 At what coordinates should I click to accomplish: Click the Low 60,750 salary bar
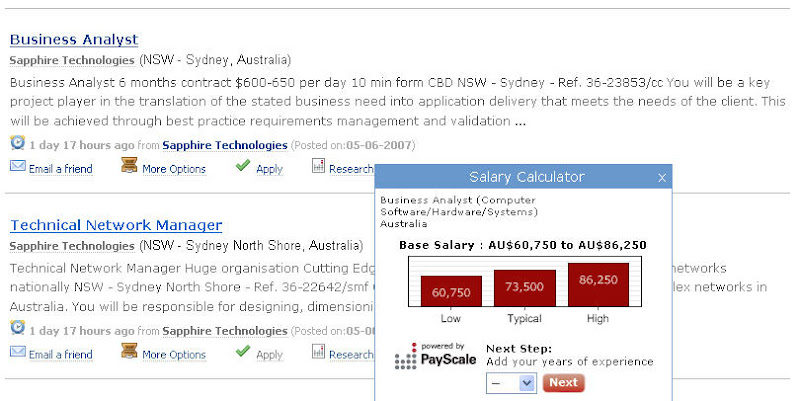click(x=451, y=291)
